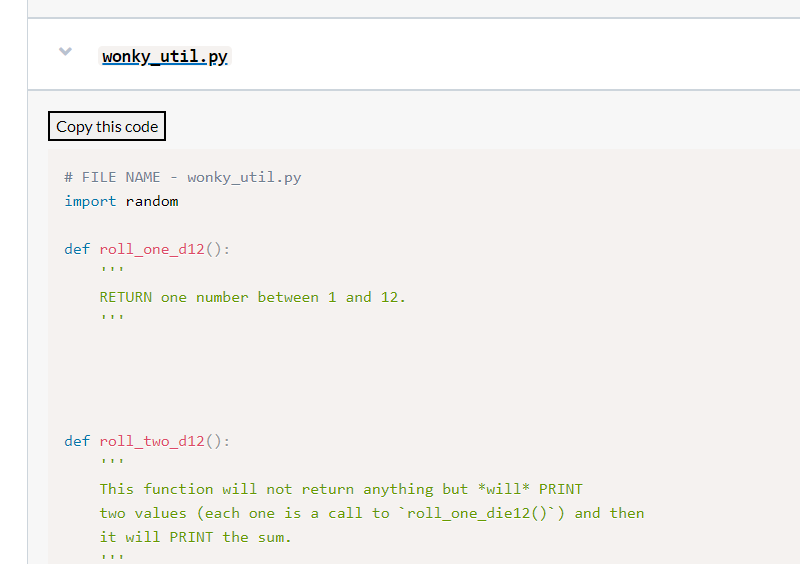This screenshot has height=564, width=800.
Task: Click the 'def roll_one_d12():' line
Action: pos(147,249)
